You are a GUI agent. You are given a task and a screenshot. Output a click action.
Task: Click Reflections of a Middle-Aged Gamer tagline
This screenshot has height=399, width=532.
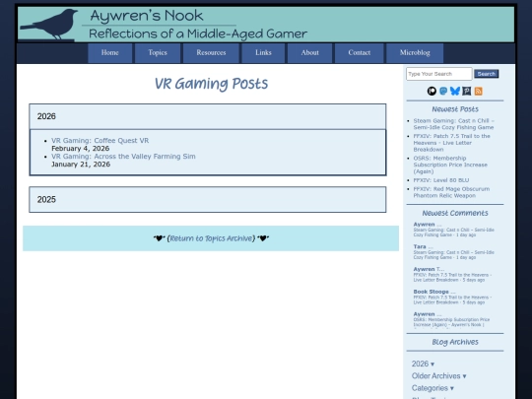pos(198,33)
